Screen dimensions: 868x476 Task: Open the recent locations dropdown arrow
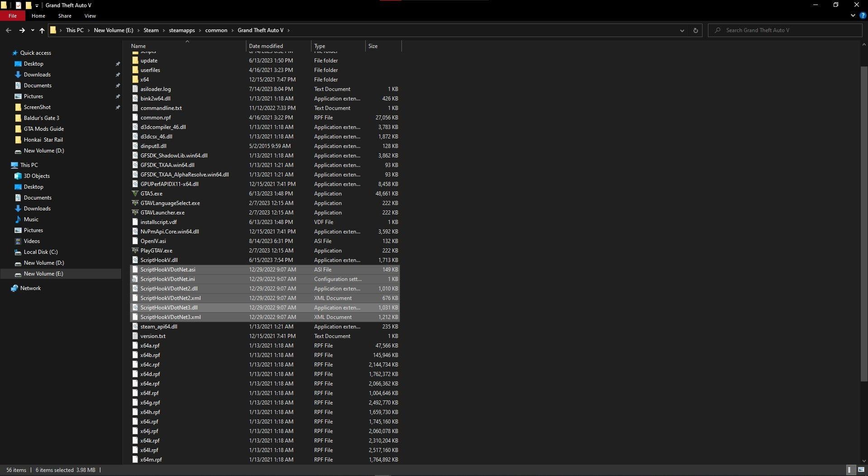(33, 30)
